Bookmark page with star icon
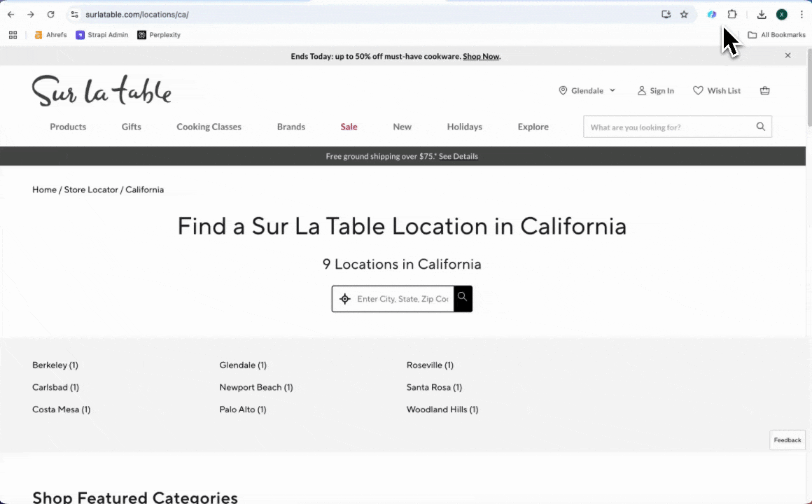 pos(684,14)
